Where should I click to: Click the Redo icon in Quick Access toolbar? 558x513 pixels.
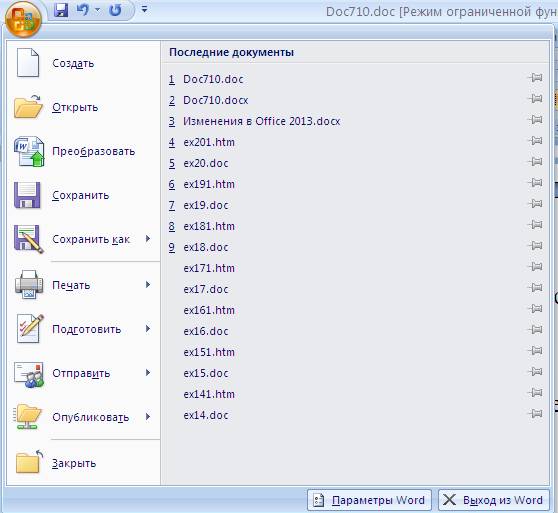coord(115,10)
